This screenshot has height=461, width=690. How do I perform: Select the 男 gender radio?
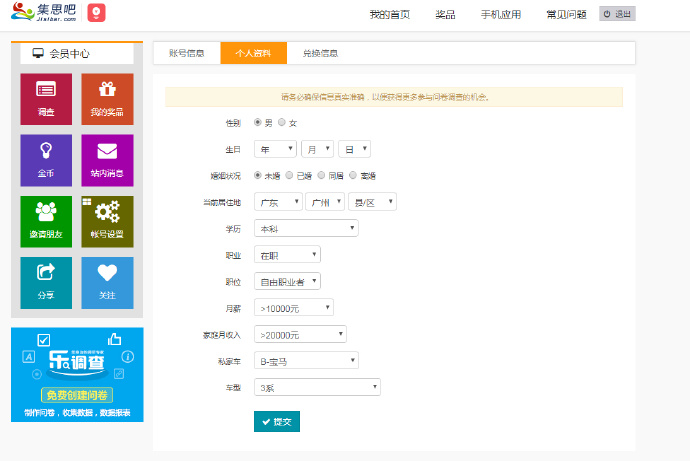click(258, 122)
